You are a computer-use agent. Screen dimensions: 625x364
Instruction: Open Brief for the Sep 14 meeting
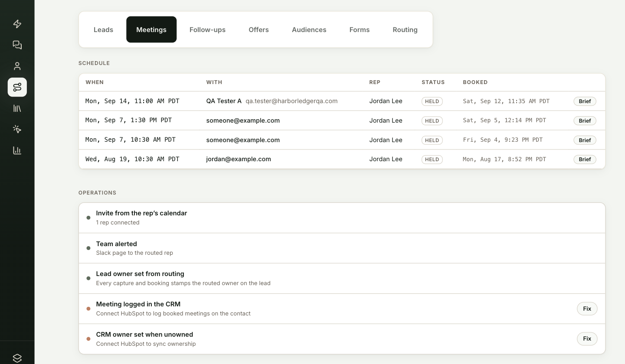point(585,101)
